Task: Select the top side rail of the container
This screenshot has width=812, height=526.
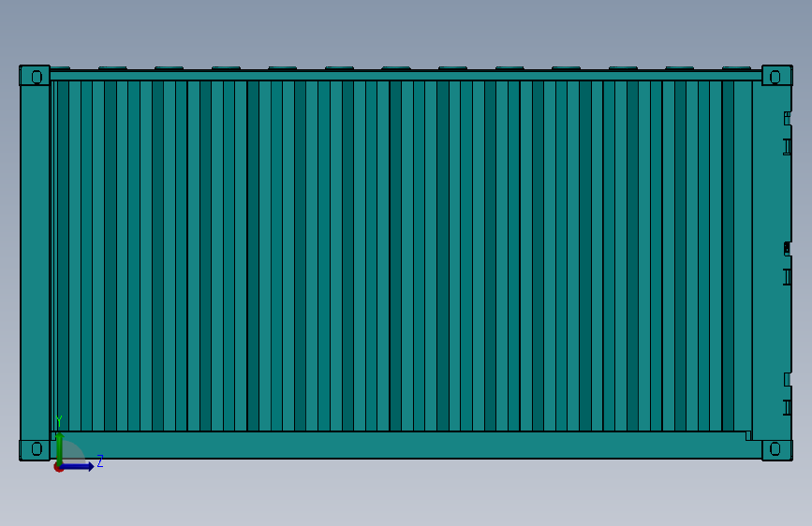Action: [x=406, y=76]
